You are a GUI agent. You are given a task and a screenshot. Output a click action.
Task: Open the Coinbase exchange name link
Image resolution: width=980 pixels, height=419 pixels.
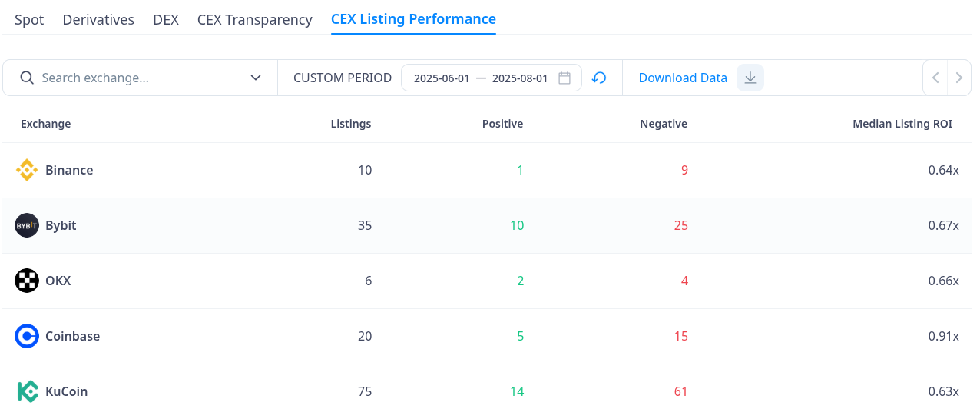(72, 336)
